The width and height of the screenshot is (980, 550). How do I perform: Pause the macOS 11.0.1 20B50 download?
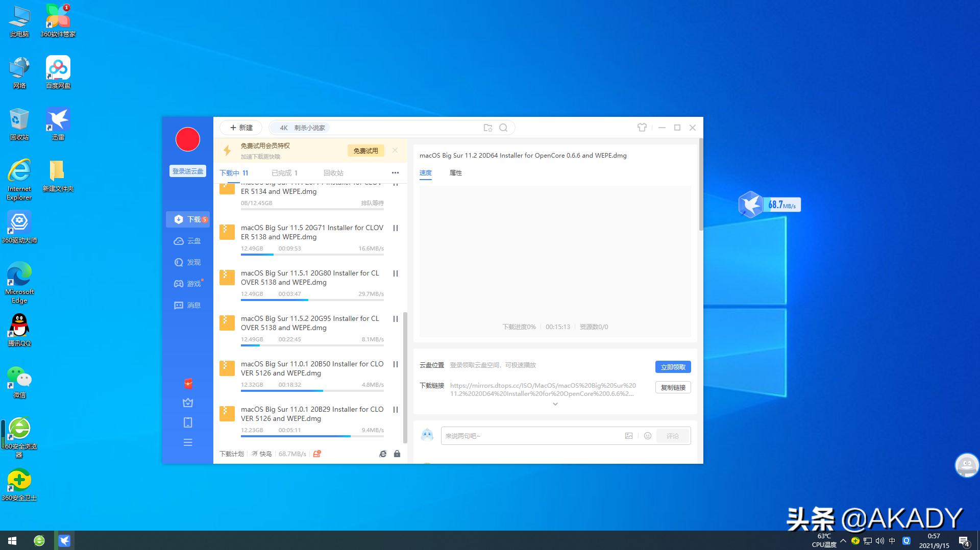coord(395,364)
